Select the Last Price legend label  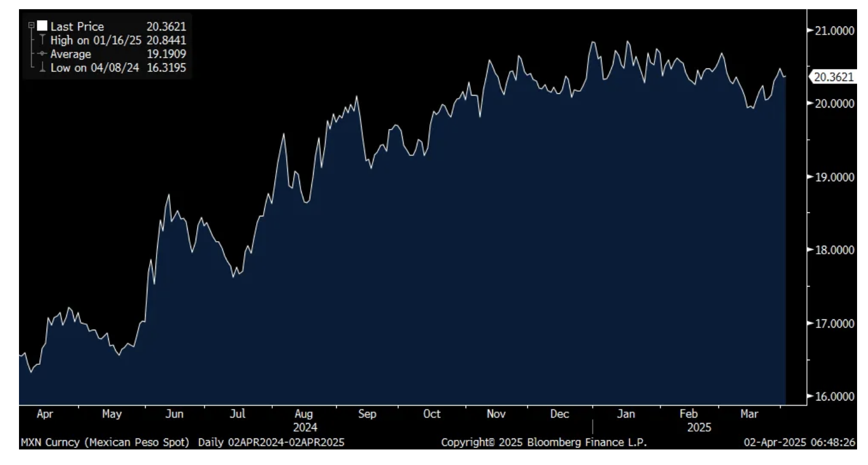coord(77,26)
